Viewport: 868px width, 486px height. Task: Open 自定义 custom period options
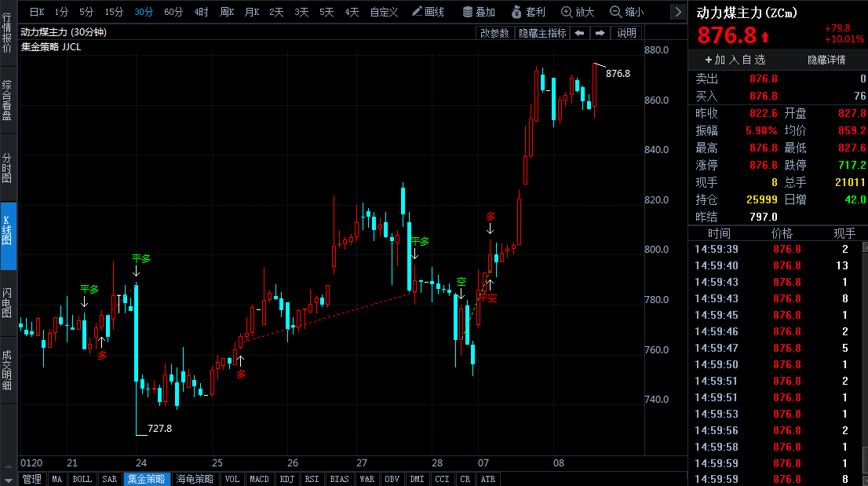[384, 12]
